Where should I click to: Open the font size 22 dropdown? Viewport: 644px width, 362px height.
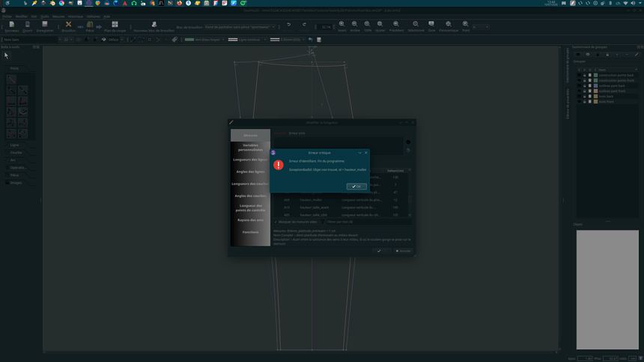pos(67,40)
